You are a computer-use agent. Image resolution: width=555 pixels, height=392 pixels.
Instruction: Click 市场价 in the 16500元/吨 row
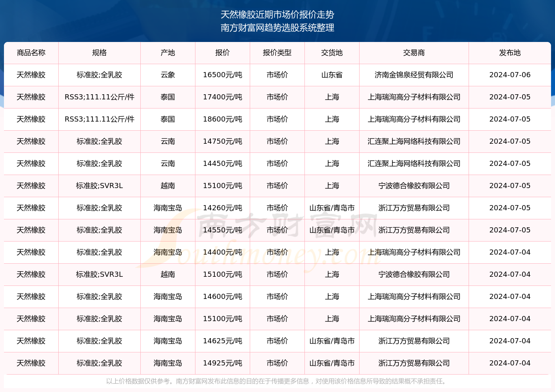pyautogui.click(x=277, y=75)
